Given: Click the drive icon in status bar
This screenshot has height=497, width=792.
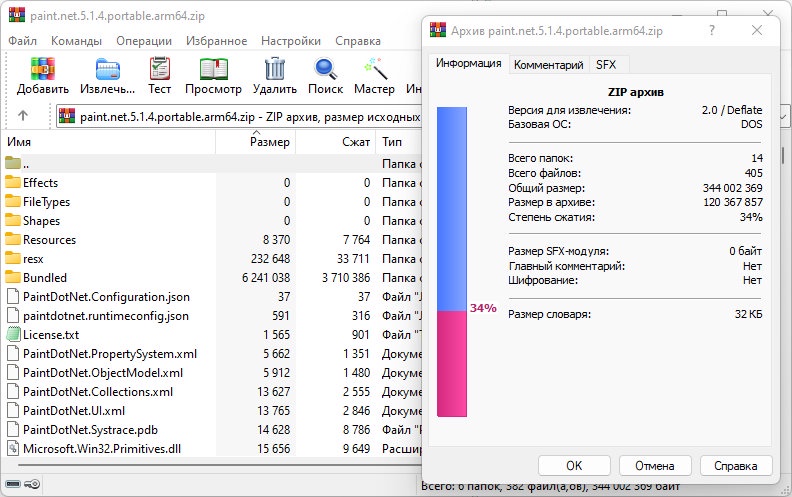Looking at the screenshot, I should point(13,484).
